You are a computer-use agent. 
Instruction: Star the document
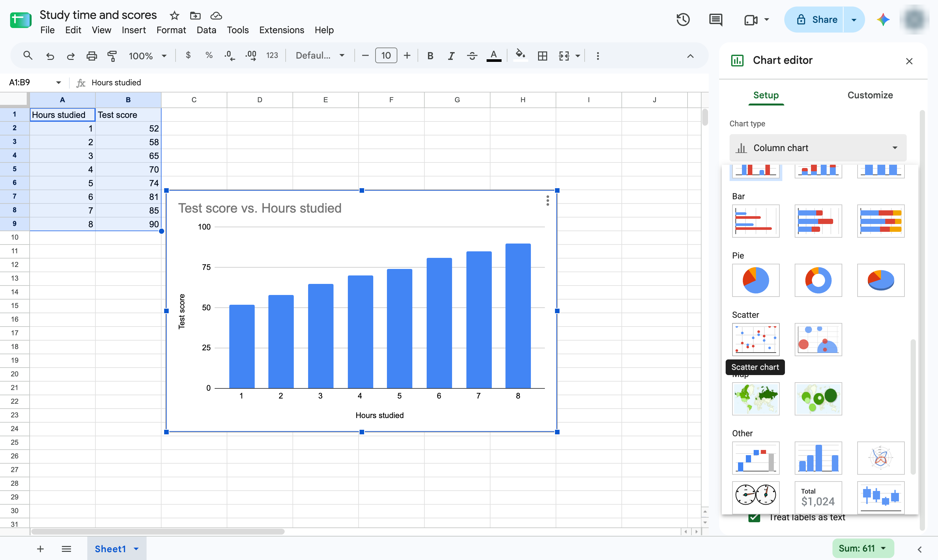(174, 16)
